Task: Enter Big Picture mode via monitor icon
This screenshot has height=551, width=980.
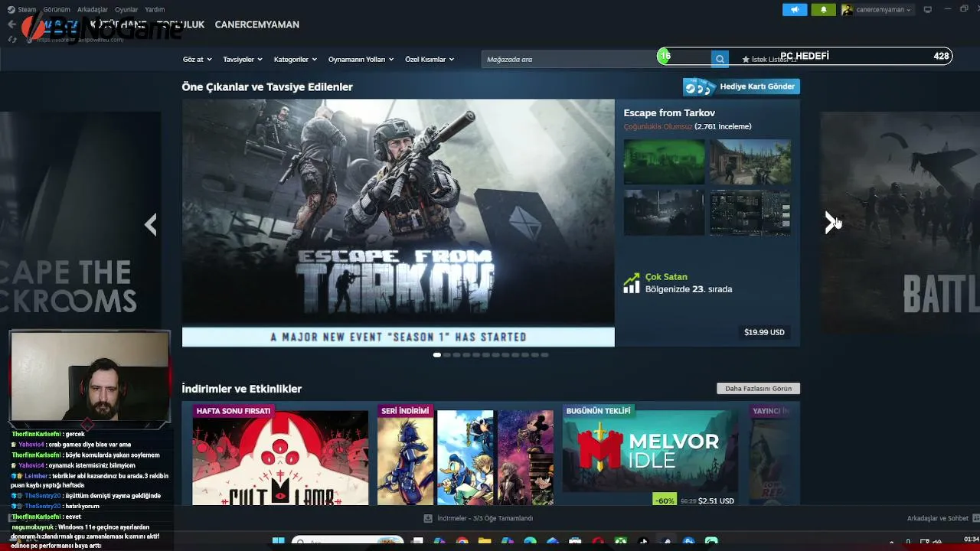Action: click(928, 9)
